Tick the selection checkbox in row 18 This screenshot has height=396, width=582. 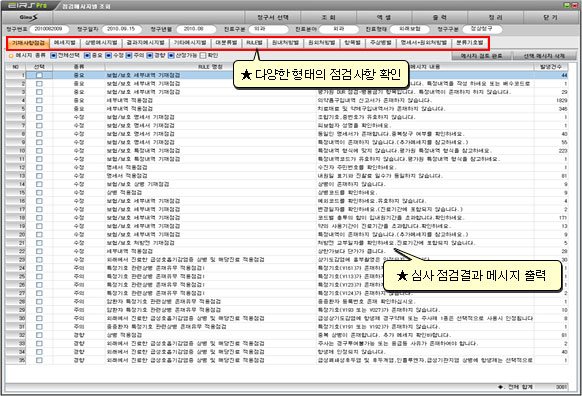point(39,218)
